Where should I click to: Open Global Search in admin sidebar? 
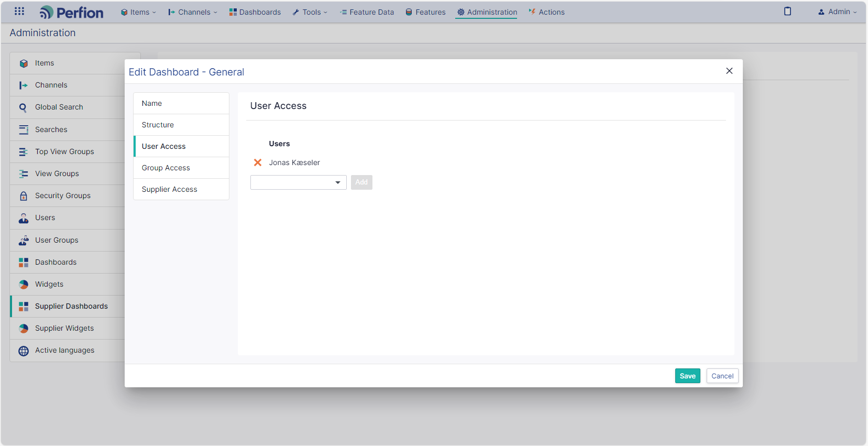[67, 107]
